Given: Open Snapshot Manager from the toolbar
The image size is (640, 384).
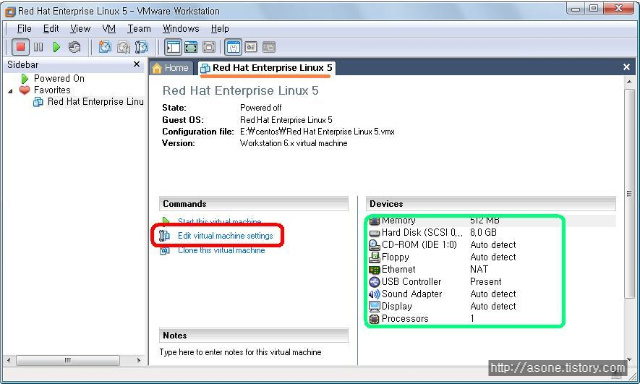Looking at the screenshot, I should (x=141, y=47).
